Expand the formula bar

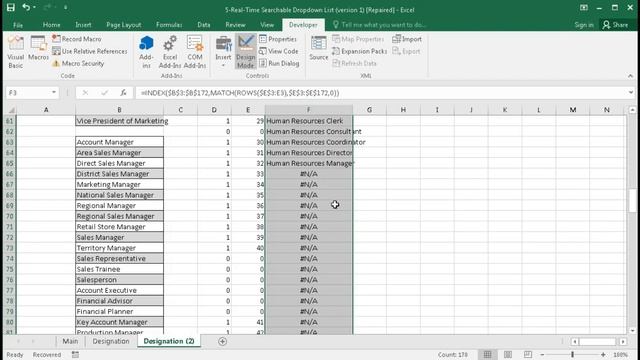631,93
